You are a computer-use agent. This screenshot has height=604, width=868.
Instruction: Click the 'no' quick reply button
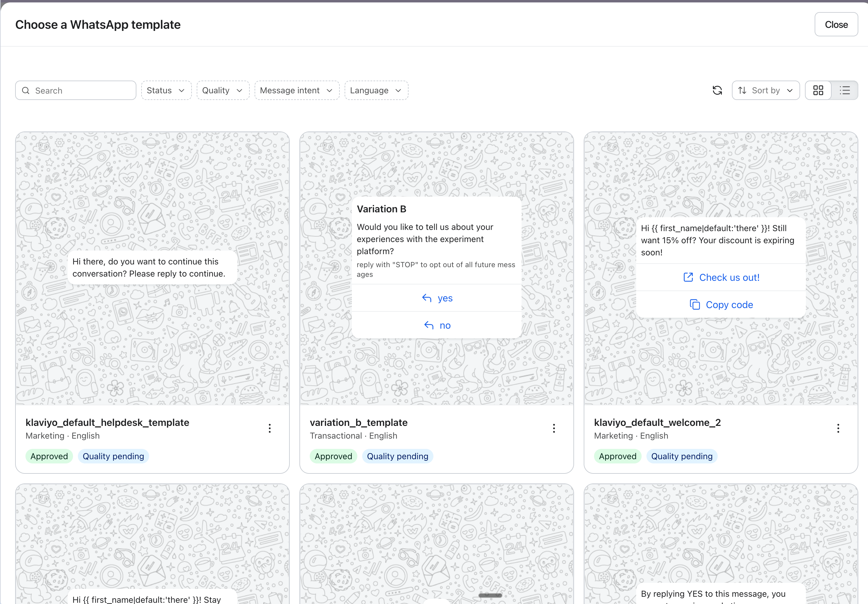click(x=437, y=325)
